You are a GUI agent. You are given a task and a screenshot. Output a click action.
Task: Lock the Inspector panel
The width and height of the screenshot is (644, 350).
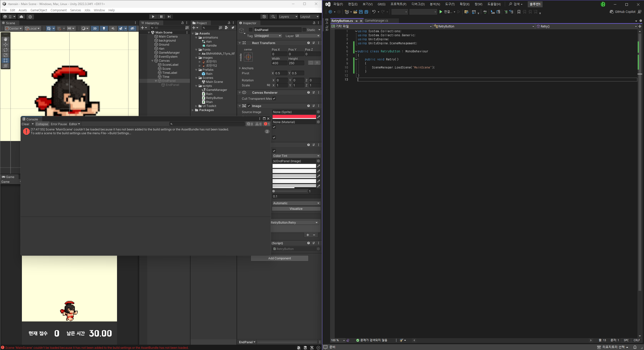[314, 23]
